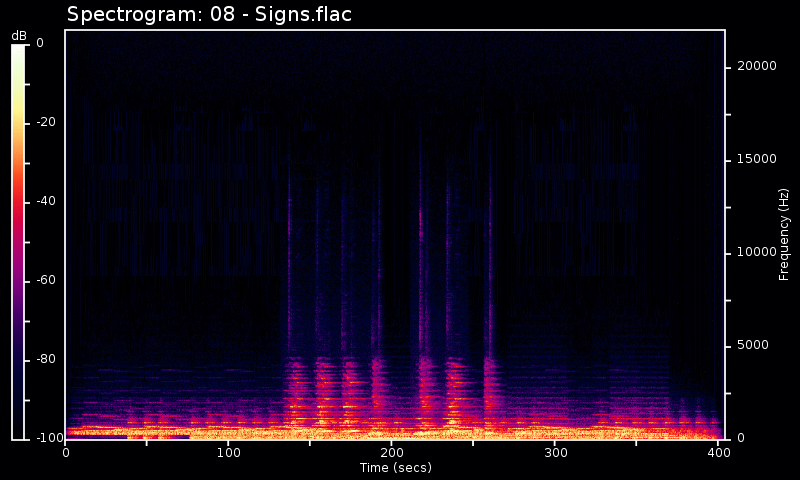Click the "Frequency (Hz)" axis title
The height and width of the screenshot is (480, 800).
785,234
